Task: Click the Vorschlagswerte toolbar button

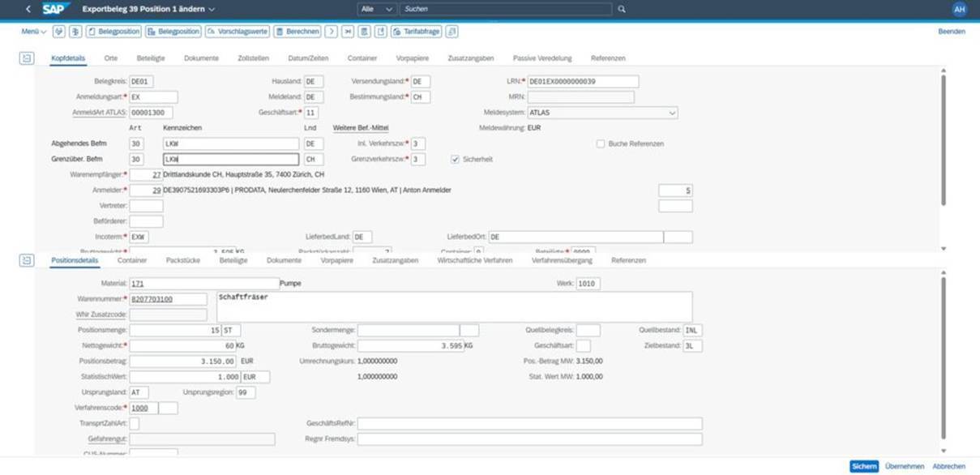Action: coord(238,32)
